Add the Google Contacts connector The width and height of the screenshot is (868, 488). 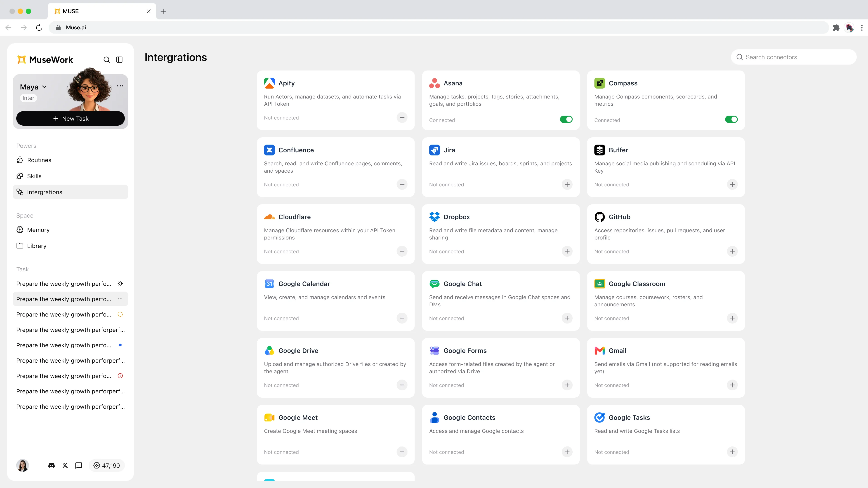click(567, 452)
